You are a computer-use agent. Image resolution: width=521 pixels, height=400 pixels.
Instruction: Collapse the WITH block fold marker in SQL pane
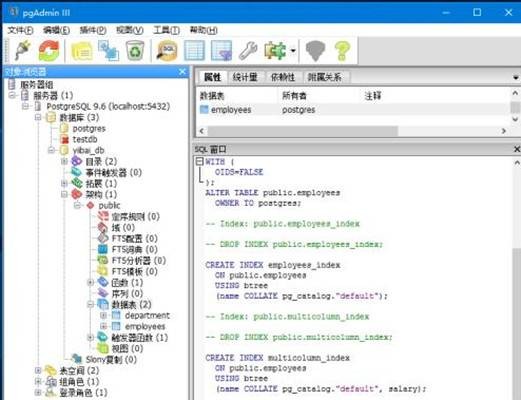(199, 162)
